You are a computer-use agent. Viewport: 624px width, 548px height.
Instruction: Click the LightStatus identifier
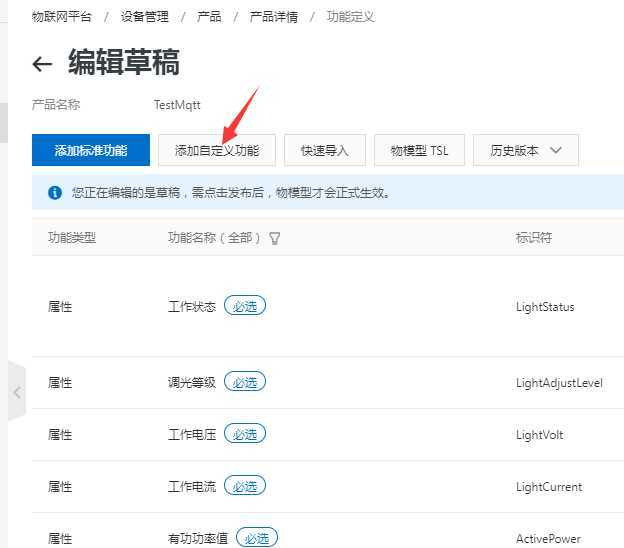click(545, 307)
